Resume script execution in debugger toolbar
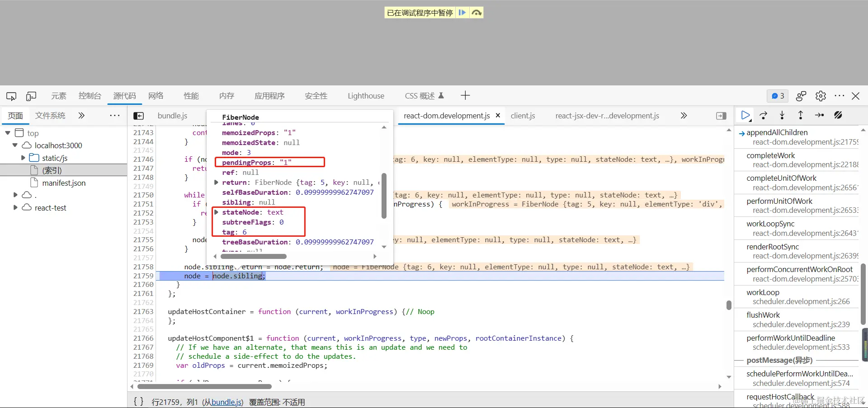The image size is (868, 408). point(745,116)
